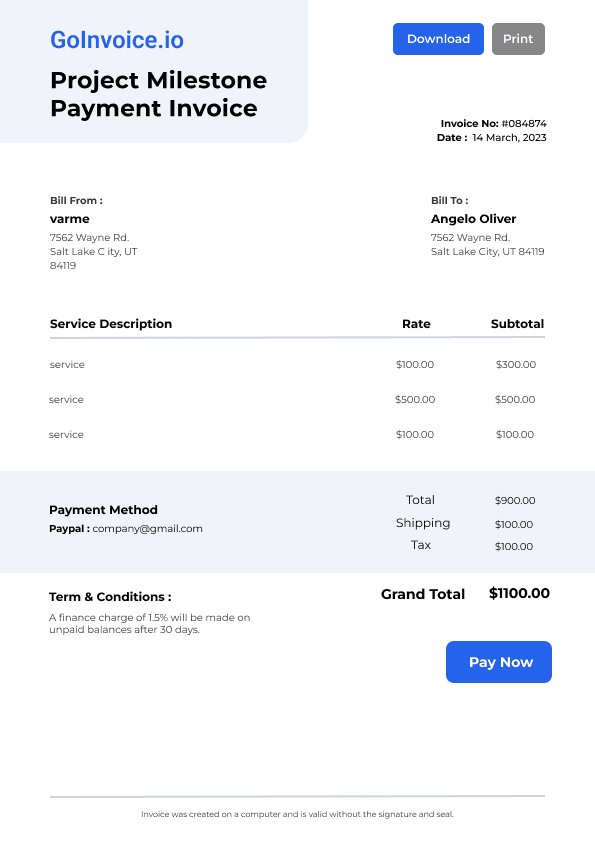
Task: Click the Paypal email company@gmail.com
Action: click(x=148, y=528)
